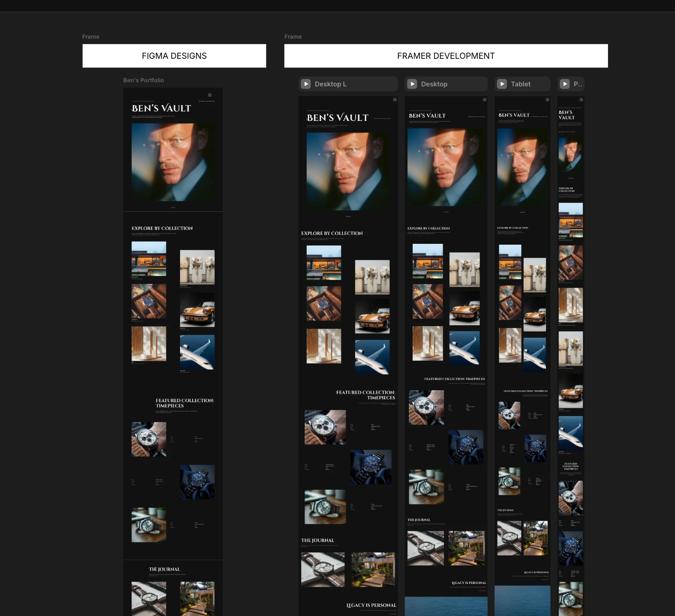Select the Tablet breakpoint label

point(520,84)
